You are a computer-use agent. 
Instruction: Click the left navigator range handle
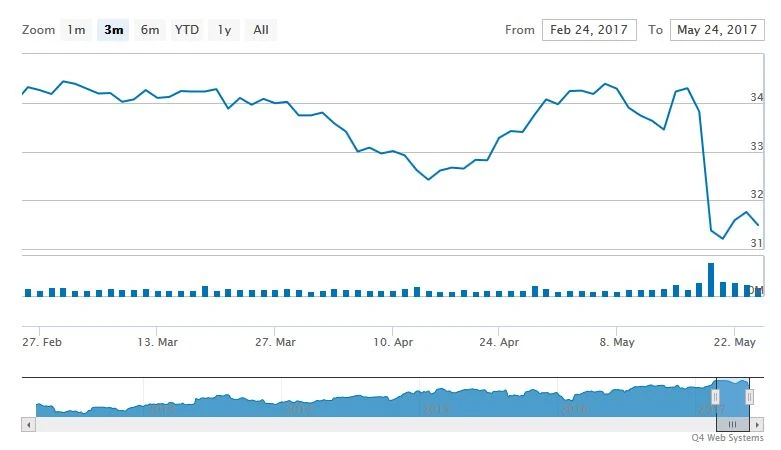coord(715,397)
